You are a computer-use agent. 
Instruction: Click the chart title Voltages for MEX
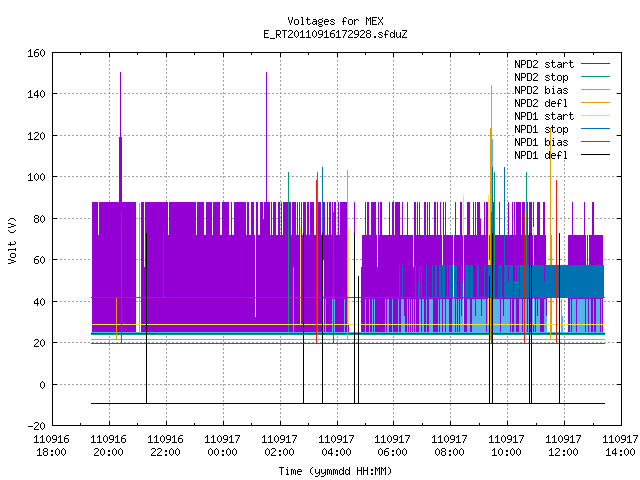(x=335, y=21)
